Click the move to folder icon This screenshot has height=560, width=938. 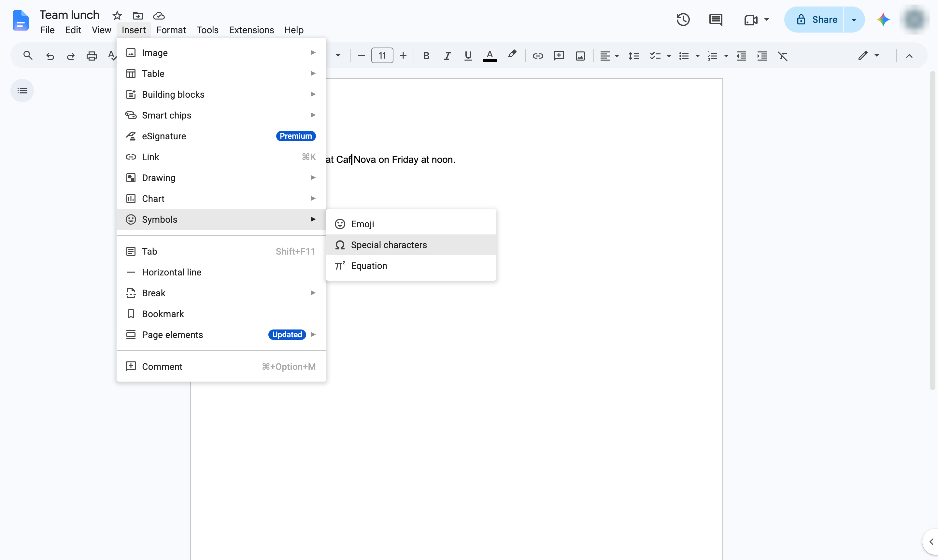click(138, 16)
